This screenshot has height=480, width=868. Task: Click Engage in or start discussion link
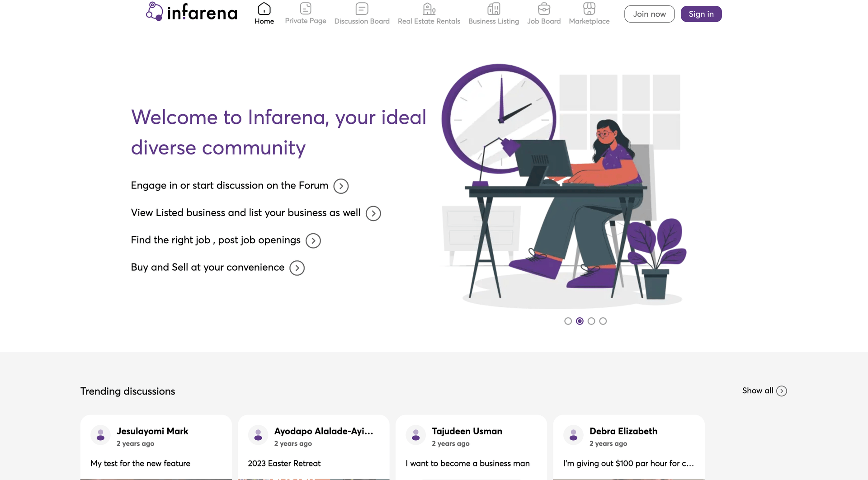(x=229, y=185)
